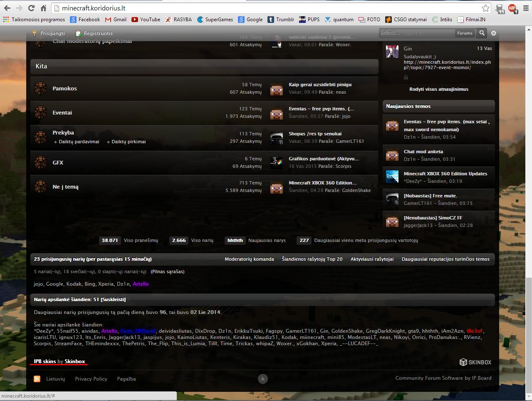This screenshot has width=532, height=401.
Task: Open advanced search gear icon
Action: click(494, 33)
